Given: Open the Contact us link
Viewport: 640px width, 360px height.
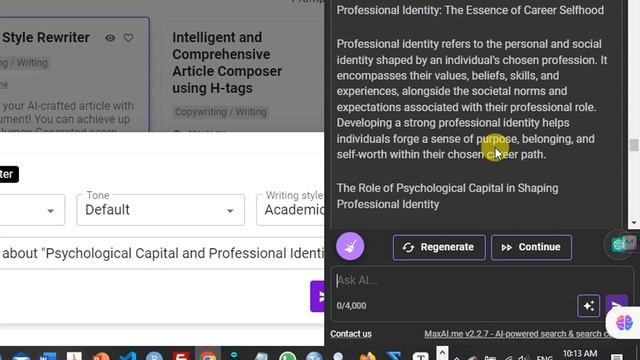Looking at the screenshot, I should pos(351,334).
